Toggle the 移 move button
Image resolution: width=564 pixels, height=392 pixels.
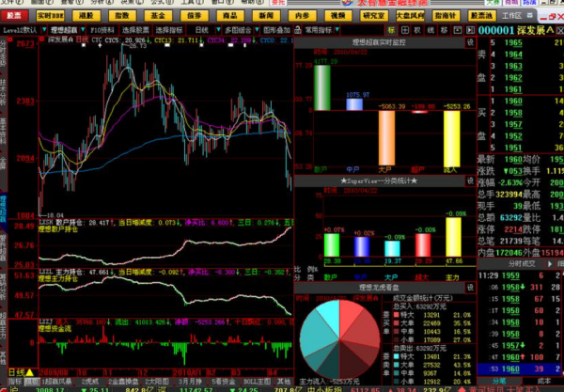[444, 30]
